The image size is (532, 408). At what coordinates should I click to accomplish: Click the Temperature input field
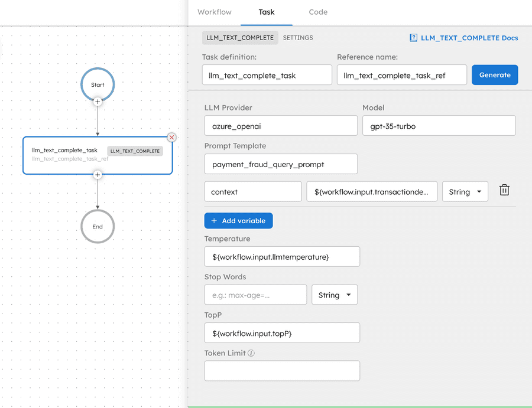(x=282, y=257)
